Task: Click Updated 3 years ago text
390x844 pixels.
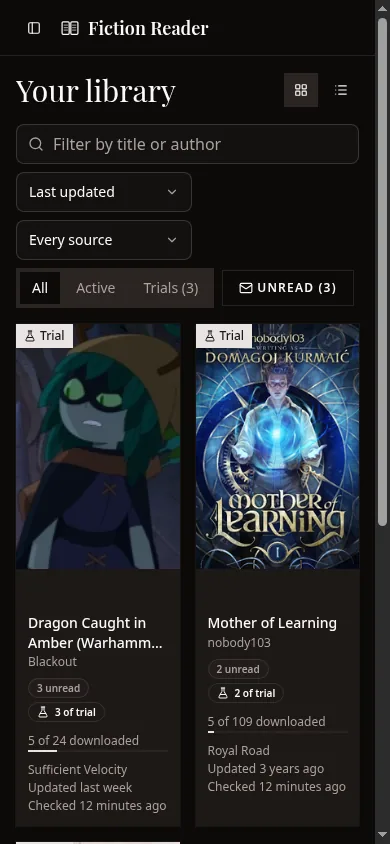Action: coord(266,769)
